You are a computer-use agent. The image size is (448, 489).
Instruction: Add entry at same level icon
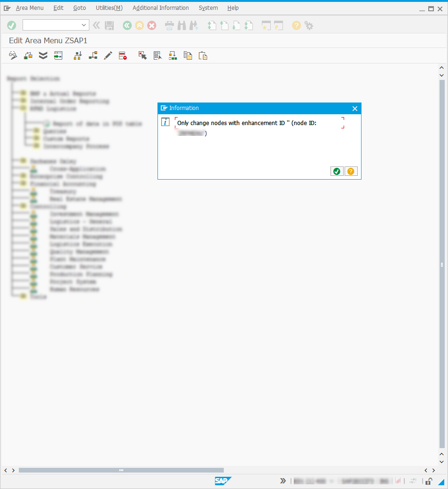pyautogui.click(x=93, y=55)
